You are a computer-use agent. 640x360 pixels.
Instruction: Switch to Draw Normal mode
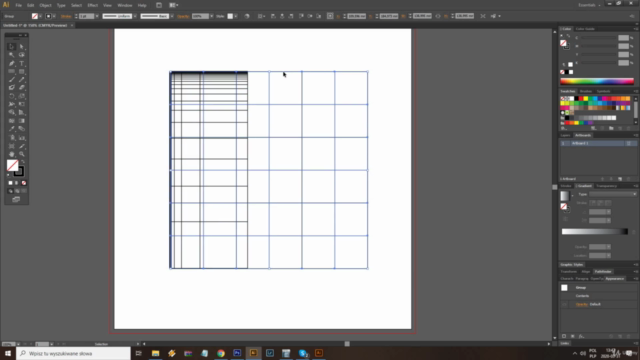11,191
